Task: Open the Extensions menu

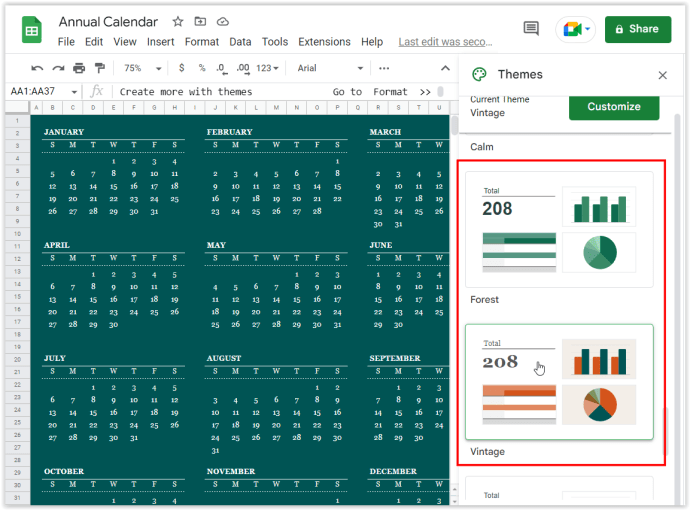Action: coord(324,42)
